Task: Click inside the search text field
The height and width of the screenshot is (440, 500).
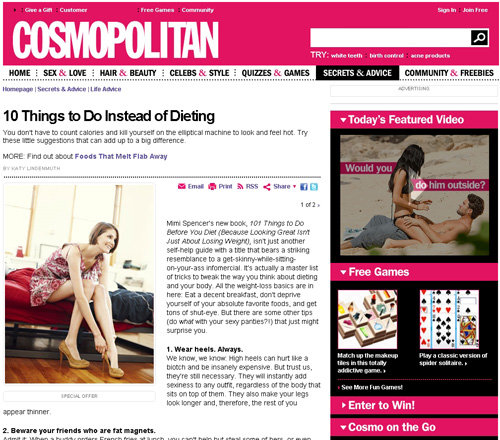Action: pos(390,38)
